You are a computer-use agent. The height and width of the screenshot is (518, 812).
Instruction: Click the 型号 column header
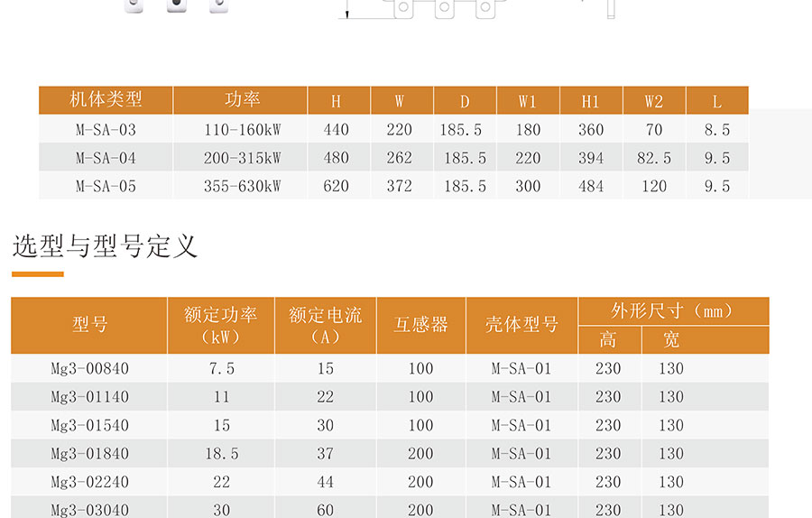click(x=89, y=325)
